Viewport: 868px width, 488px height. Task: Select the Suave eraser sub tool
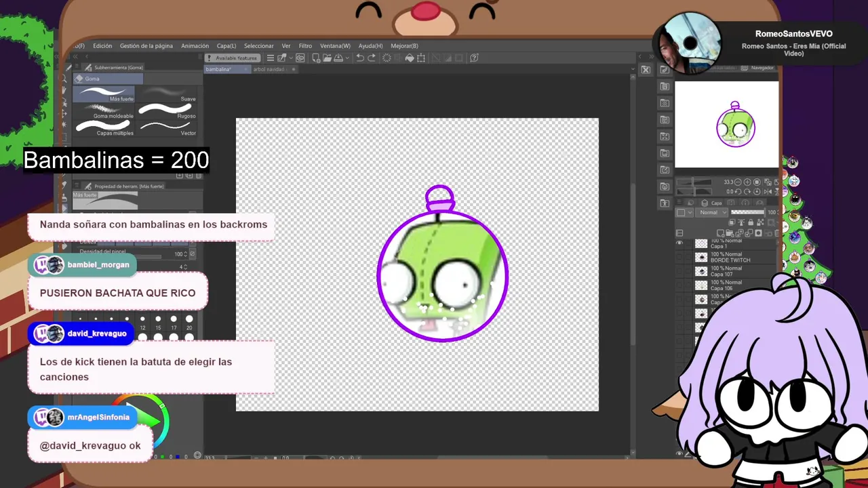tap(167, 94)
